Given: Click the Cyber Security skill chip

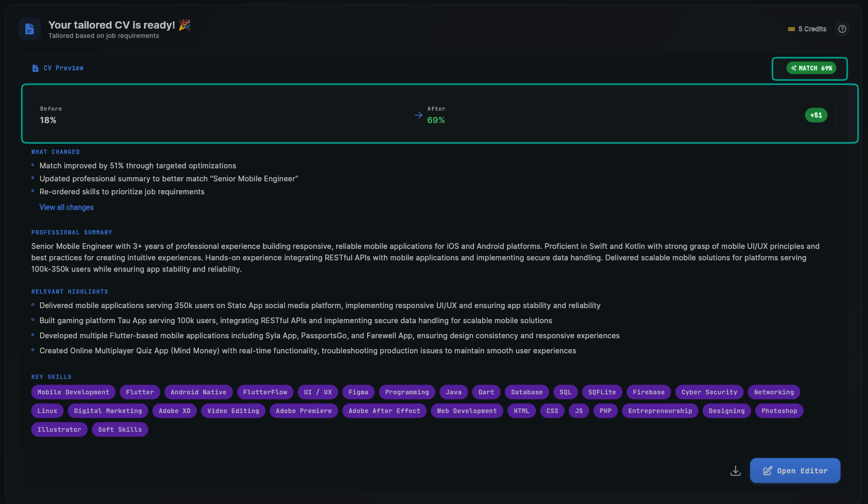Looking at the screenshot, I should pos(709,392).
